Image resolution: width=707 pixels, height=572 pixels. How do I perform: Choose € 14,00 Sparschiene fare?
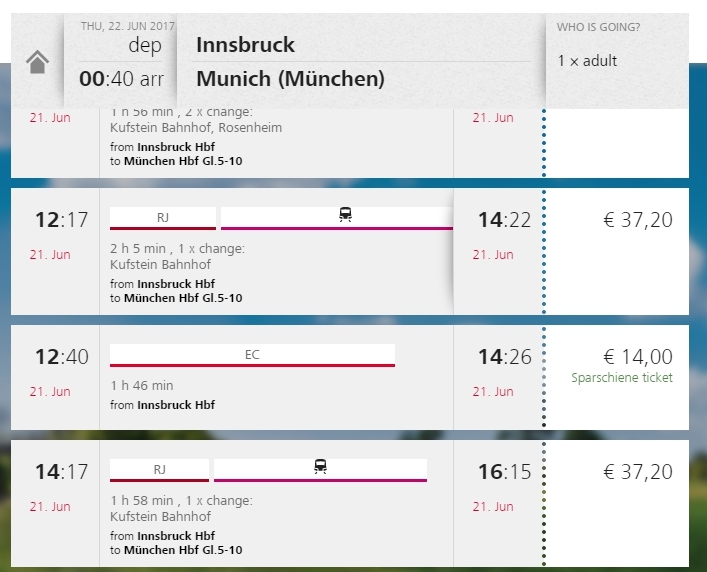point(638,357)
